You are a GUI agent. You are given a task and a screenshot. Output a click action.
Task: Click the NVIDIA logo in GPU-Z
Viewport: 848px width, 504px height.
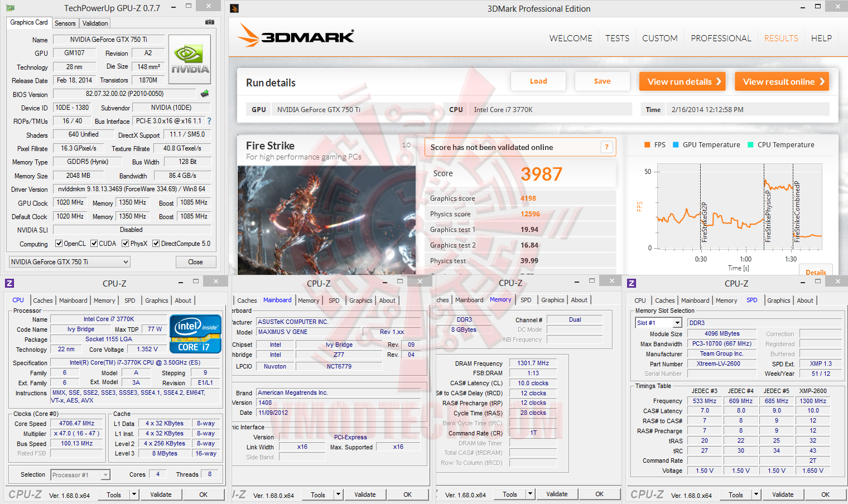click(190, 60)
